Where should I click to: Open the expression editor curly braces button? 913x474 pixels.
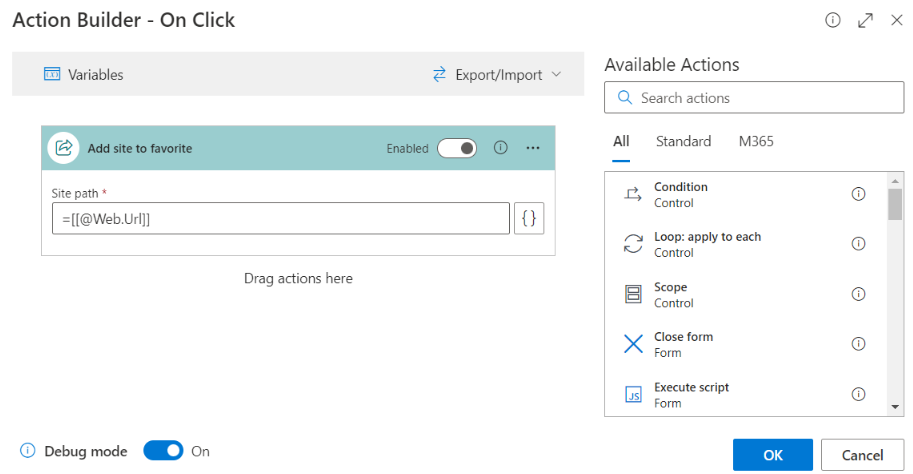click(x=529, y=218)
